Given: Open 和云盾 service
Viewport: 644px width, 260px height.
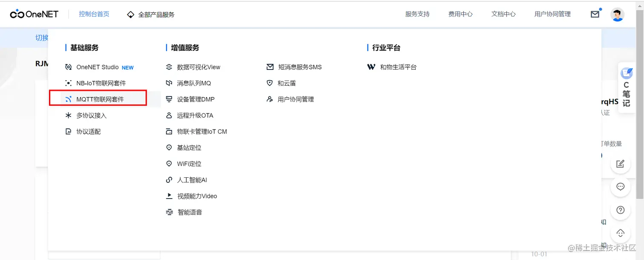Looking at the screenshot, I should coord(287,83).
